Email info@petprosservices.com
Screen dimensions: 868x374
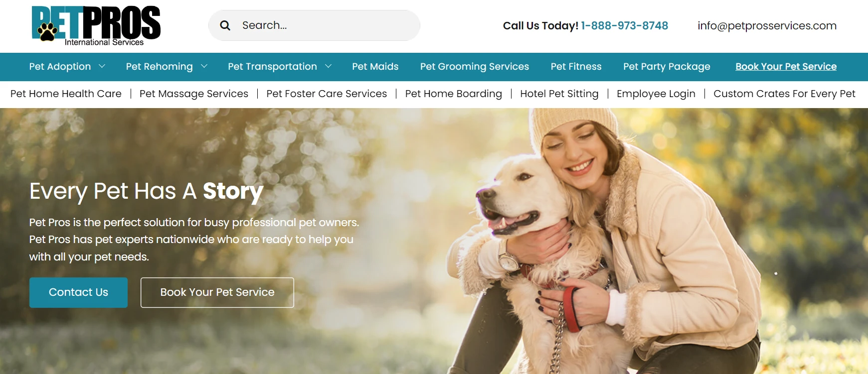point(767,26)
